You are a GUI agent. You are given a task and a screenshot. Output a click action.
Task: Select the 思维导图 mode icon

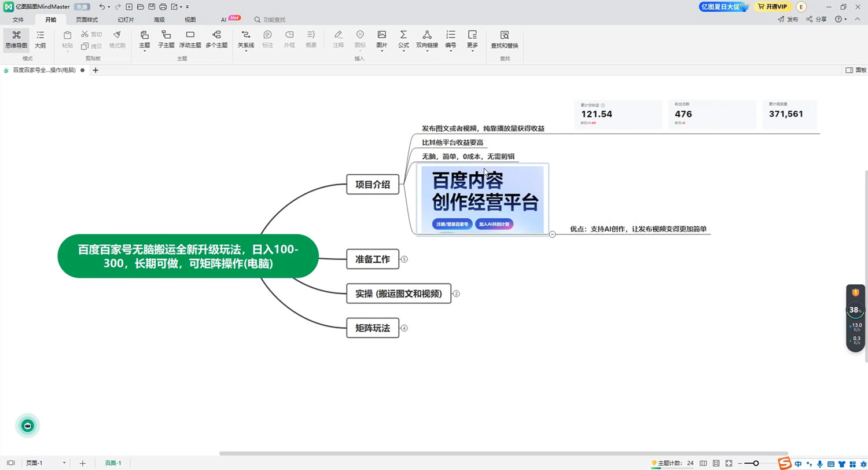16,41
